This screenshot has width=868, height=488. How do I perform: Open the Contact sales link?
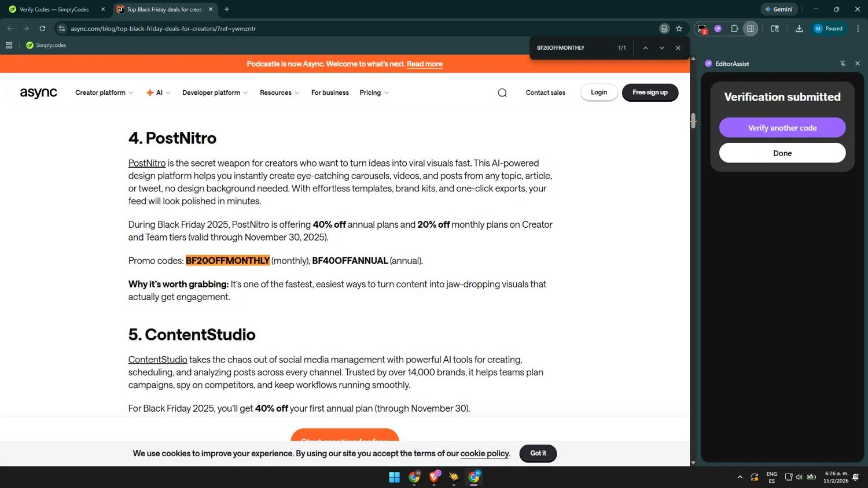(546, 93)
